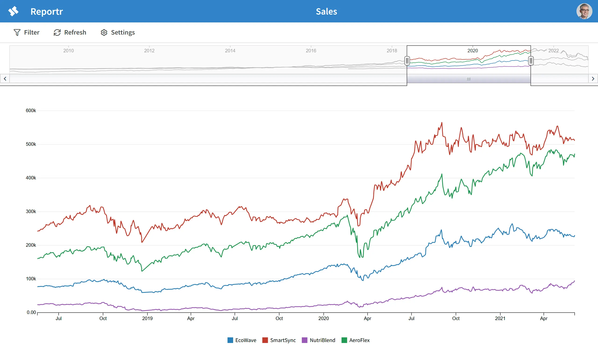The height and width of the screenshot is (364, 598).
Task: Click the Reportr logo icon
Action: [x=13, y=11]
